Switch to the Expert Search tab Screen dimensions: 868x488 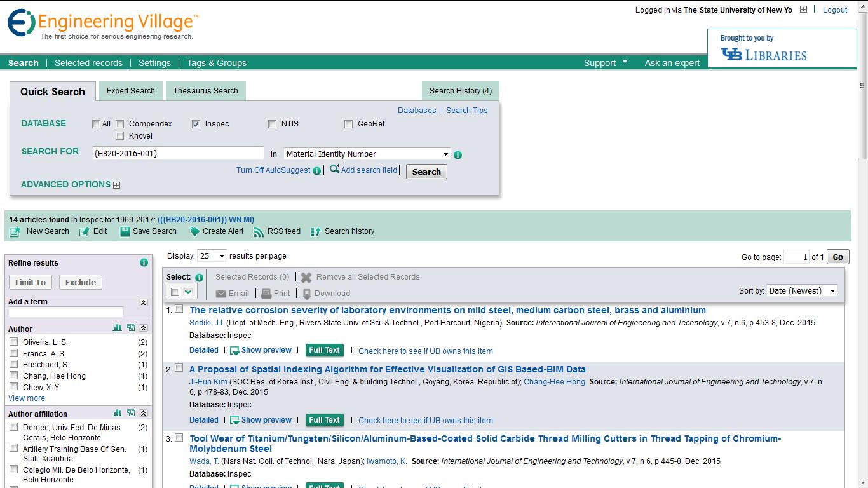(130, 90)
